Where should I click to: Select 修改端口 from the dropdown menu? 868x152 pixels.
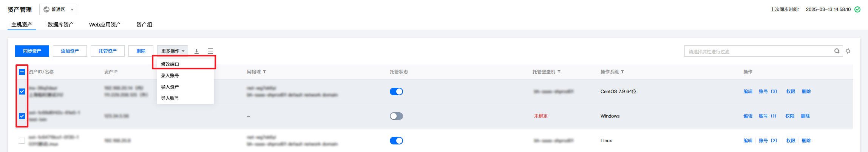click(170, 64)
